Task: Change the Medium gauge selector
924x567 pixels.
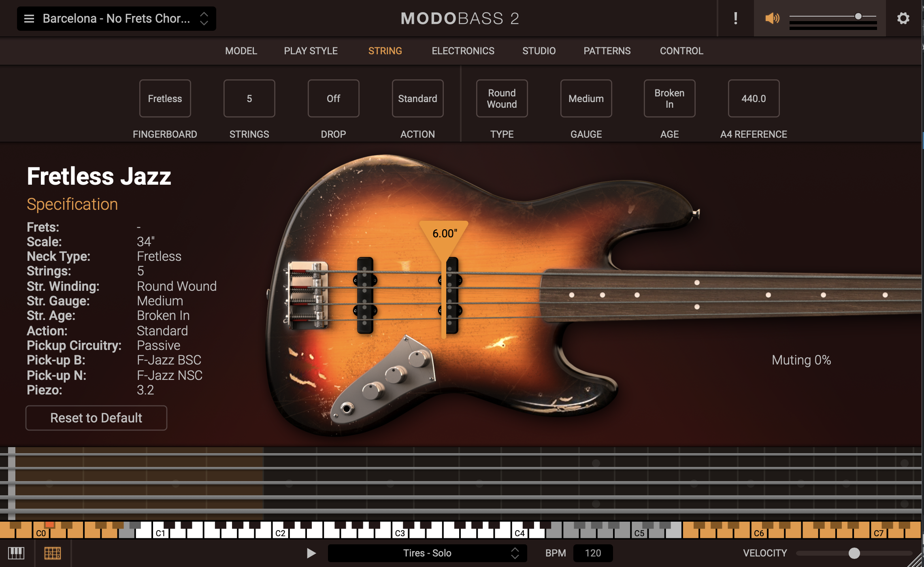Action: pyautogui.click(x=586, y=98)
